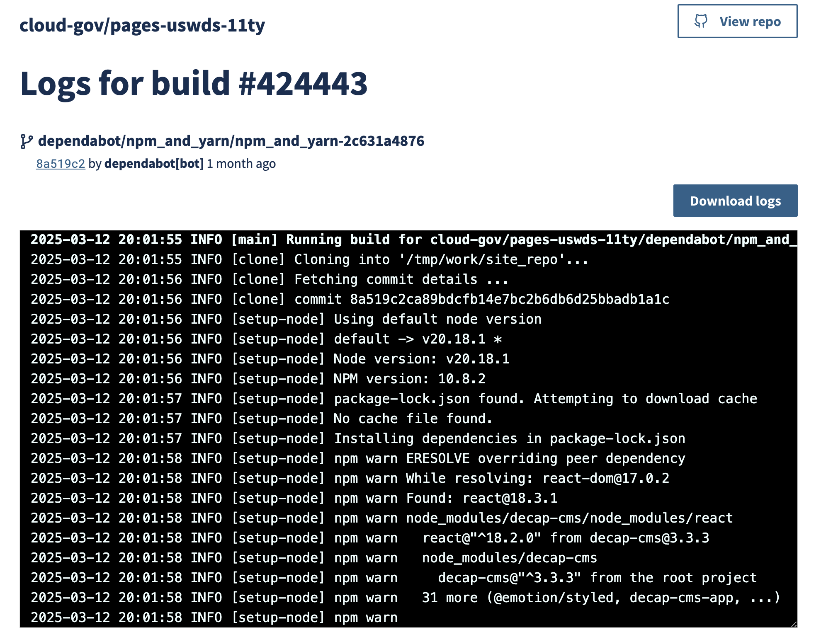Select the While resolving: react-dom@17.0.2 line
This screenshot has width=821, height=644.
click(x=350, y=478)
